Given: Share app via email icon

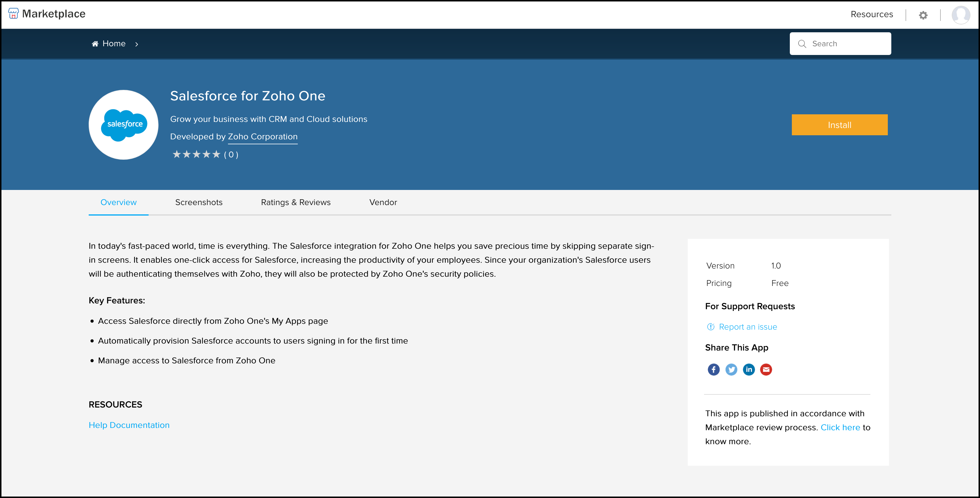Looking at the screenshot, I should tap(766, 369).
